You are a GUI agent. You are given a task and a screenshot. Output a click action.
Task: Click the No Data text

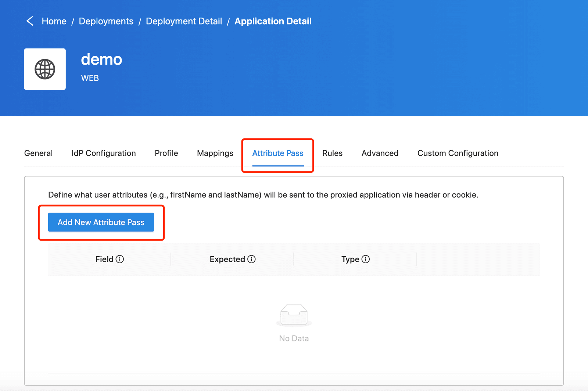[x=294, y=338]
